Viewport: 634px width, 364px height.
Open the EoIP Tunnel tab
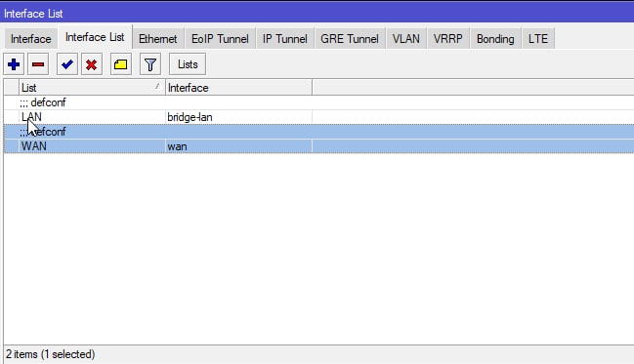(220, 39)
